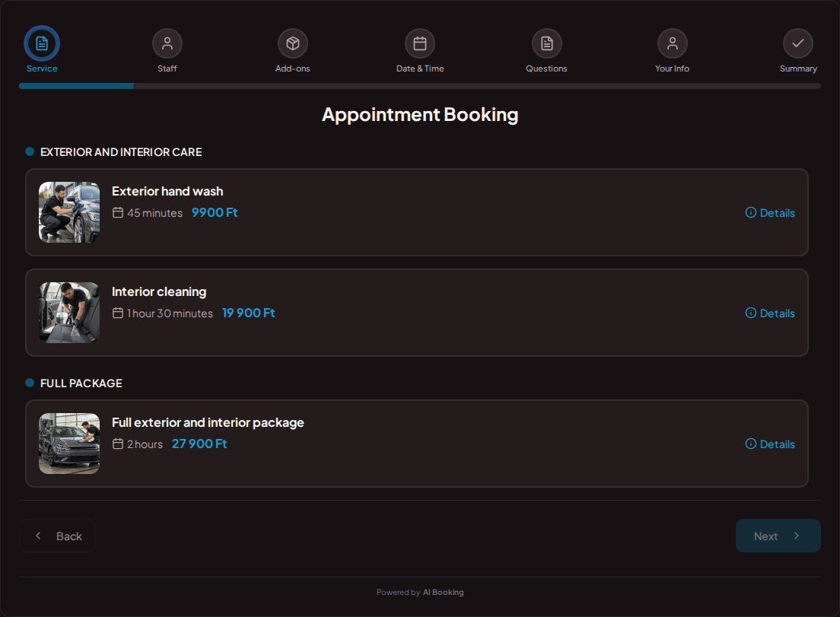Click the Exterior and Interior Care heading
Screen dimensions: 840x617
(x=121, y=152)
